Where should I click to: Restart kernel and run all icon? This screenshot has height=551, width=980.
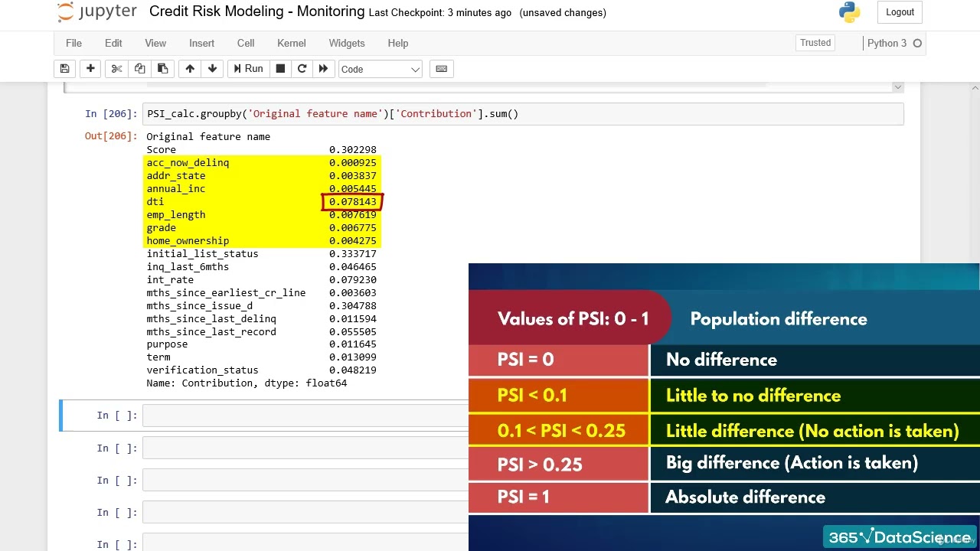pyautogui.click(x=323, y=69)
